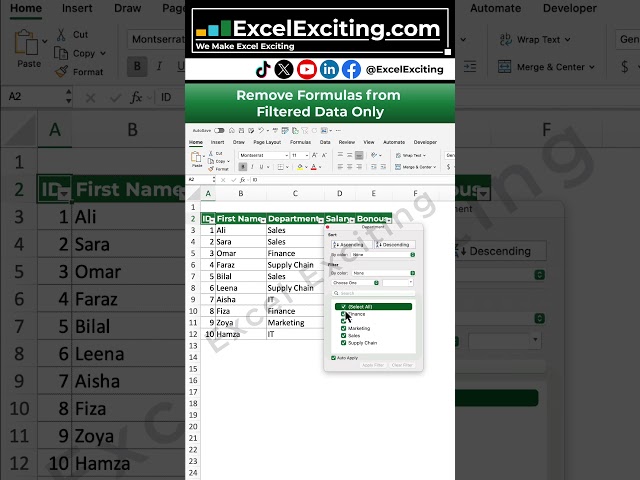Switch to Data tab
This screenshot has height=480, width=640.
[325, 142]
